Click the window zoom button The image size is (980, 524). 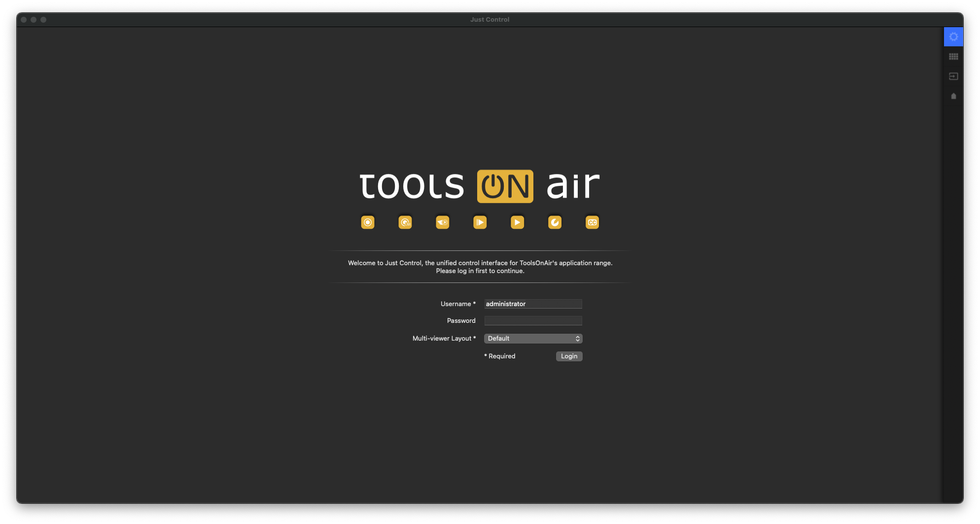coord(43,20)
